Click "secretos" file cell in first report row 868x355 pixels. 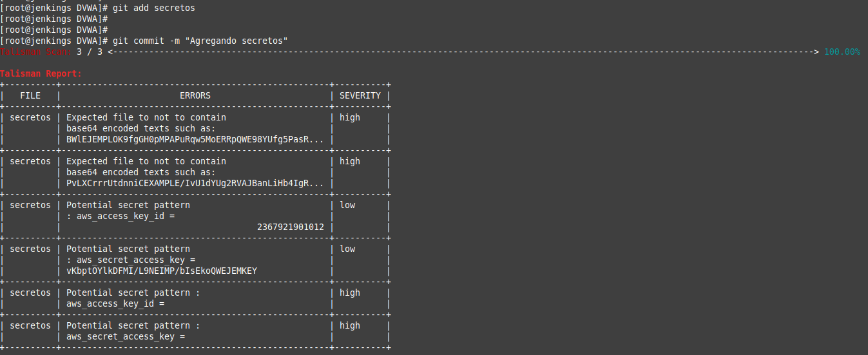(30, 117)
